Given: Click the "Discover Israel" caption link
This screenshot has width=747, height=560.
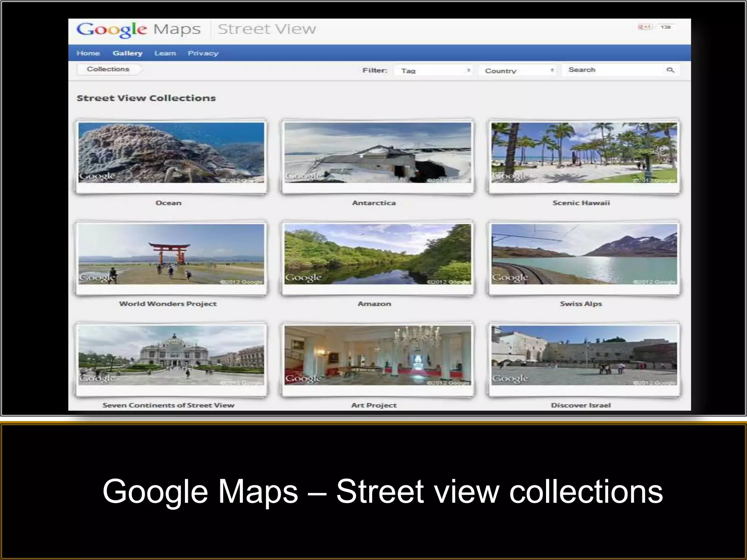Looking at the screenshot, I should tap(581, 405).
